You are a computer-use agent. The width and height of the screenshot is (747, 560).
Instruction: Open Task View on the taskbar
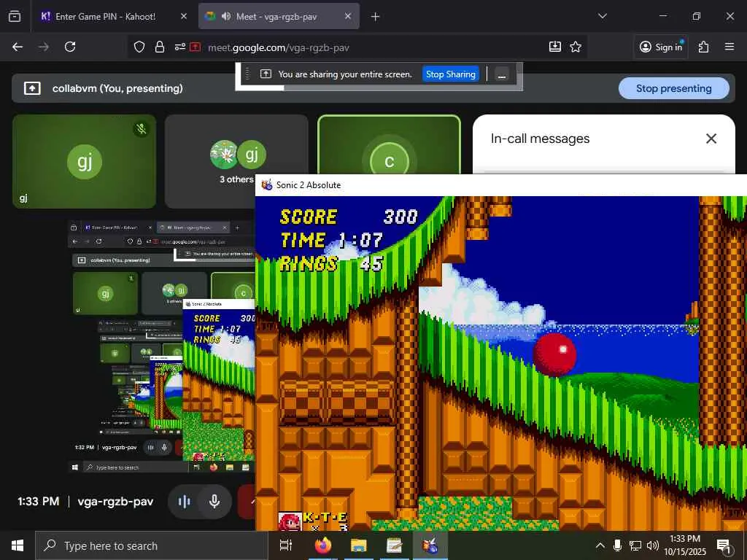coord(286,545)
